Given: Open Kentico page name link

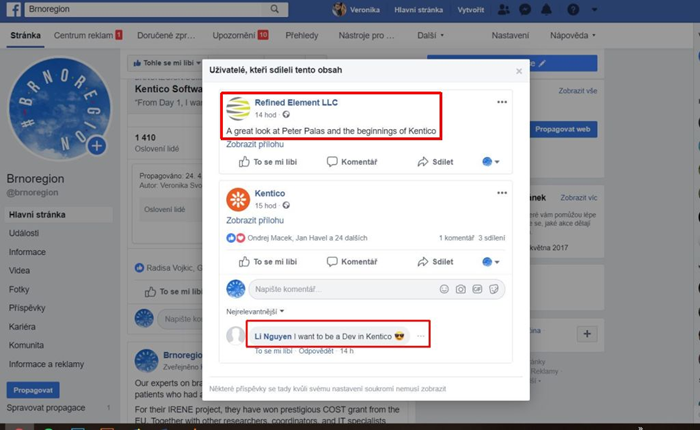Looking at the screenshot, I should [x=270, y=193].
